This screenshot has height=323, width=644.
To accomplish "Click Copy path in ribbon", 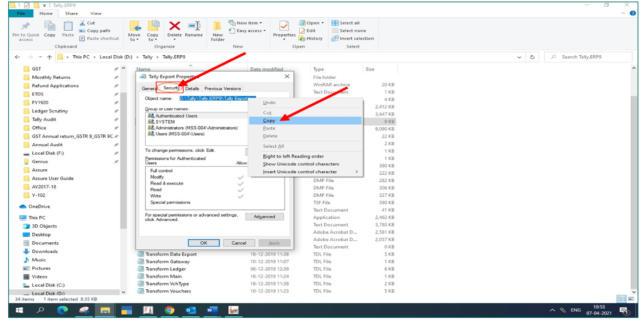I will pyautogui.click(x=95, y=31).
